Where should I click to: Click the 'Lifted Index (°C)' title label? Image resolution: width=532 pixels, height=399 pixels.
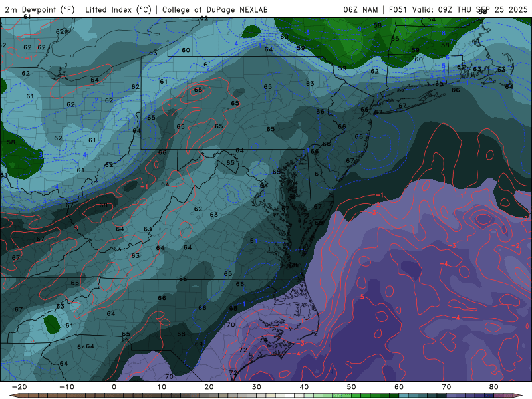tap(118, 10)
